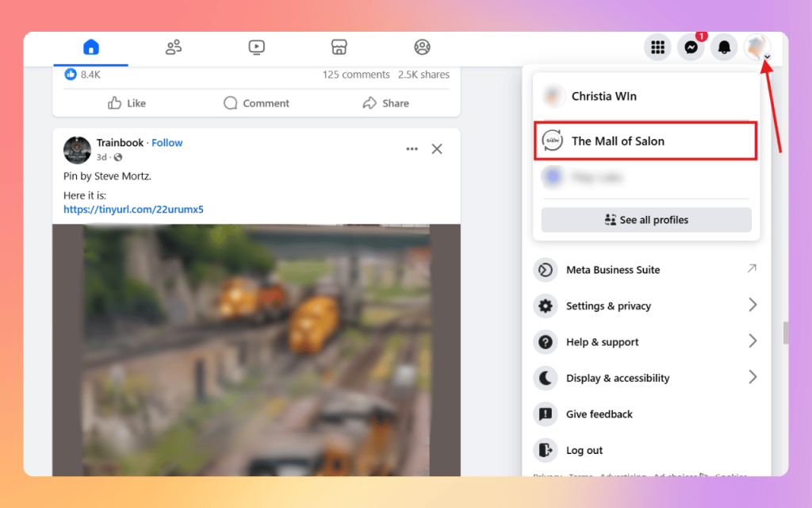
Task: Expand the Display & accessibility chevron
Action: click(753, 377)
